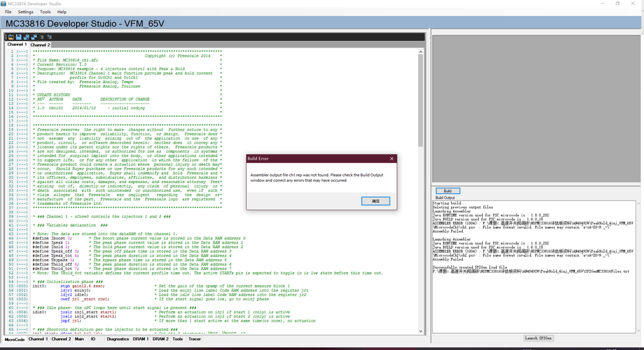Screen dimensions: 644x350
Task: Open the Tools menu in menu bar
Action: [x=45, y=12]
